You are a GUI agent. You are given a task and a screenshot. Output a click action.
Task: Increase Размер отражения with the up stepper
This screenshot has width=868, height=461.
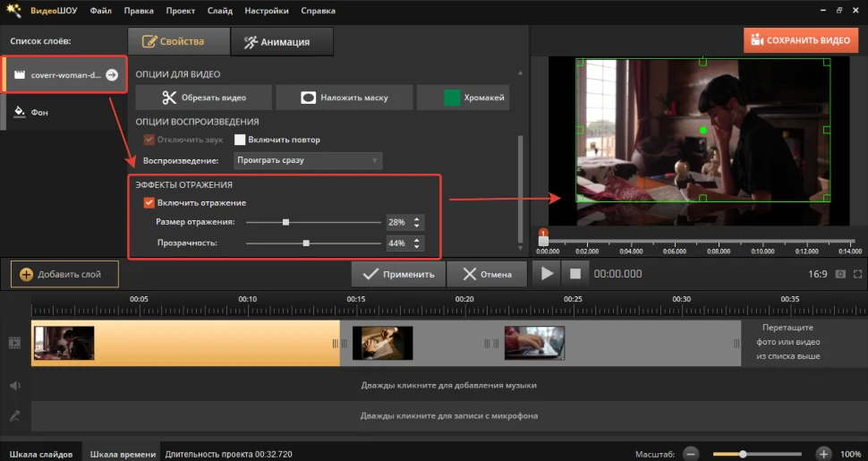pyautogui.click(x=417, y=218)
